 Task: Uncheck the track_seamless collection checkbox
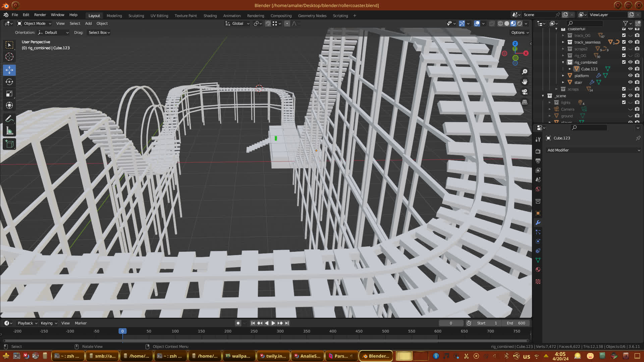coord(624,42)
